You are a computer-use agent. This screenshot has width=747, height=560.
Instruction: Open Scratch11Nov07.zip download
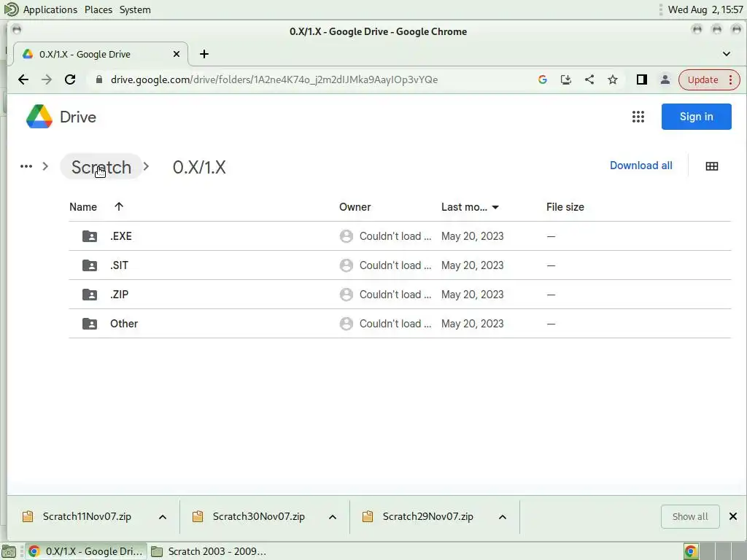tap(87, 516)
